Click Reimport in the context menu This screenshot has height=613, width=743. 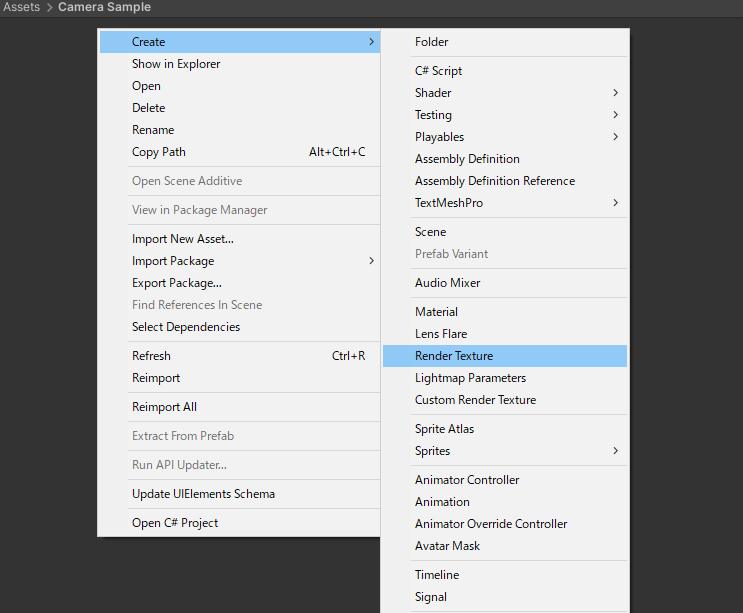point(240,378)
